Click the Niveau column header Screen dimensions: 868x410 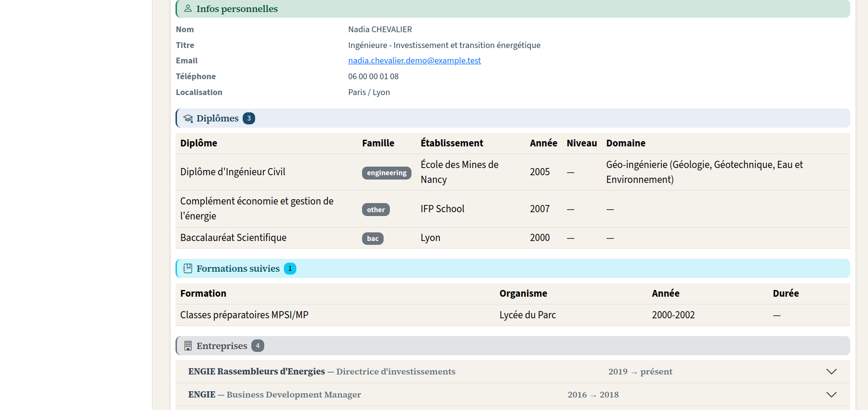click(582, 143)
